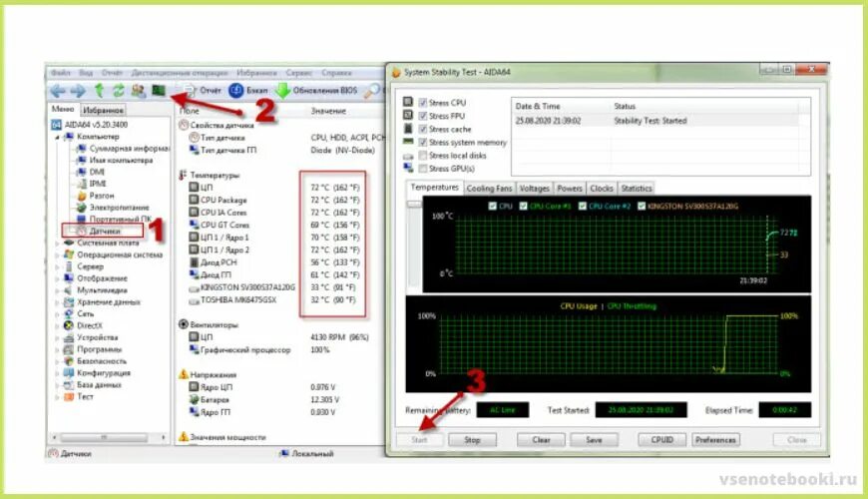
Task: Open the Электропитание tree item
Action: [x=113, y=208]
